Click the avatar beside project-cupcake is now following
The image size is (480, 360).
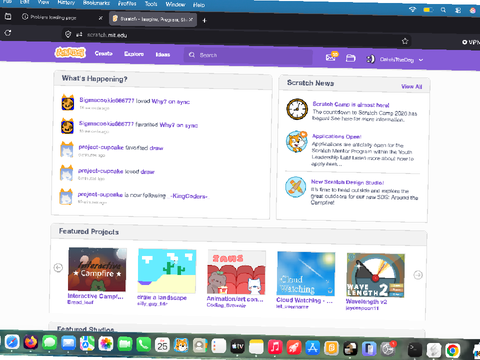[x=66, y=197]
